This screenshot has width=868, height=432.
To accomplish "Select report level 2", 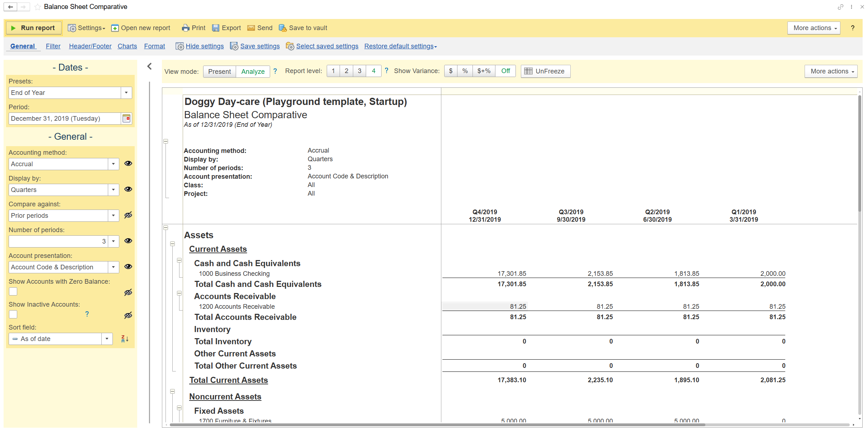I will click(x=346, y=71).
